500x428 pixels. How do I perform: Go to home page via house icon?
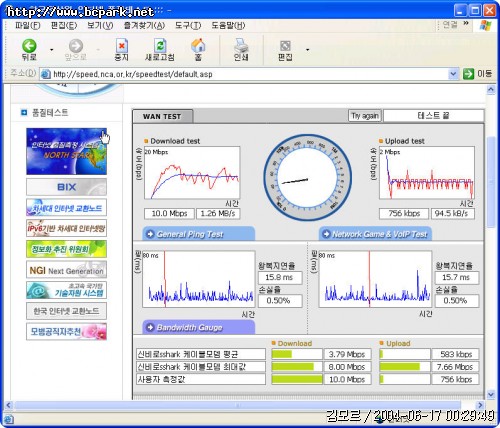coord(198,46)
